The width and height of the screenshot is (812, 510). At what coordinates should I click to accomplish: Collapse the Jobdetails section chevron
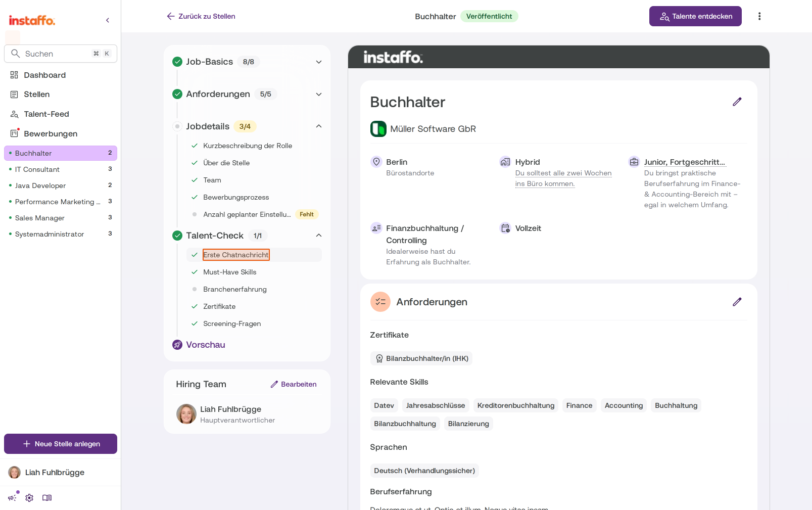point(319,126)
